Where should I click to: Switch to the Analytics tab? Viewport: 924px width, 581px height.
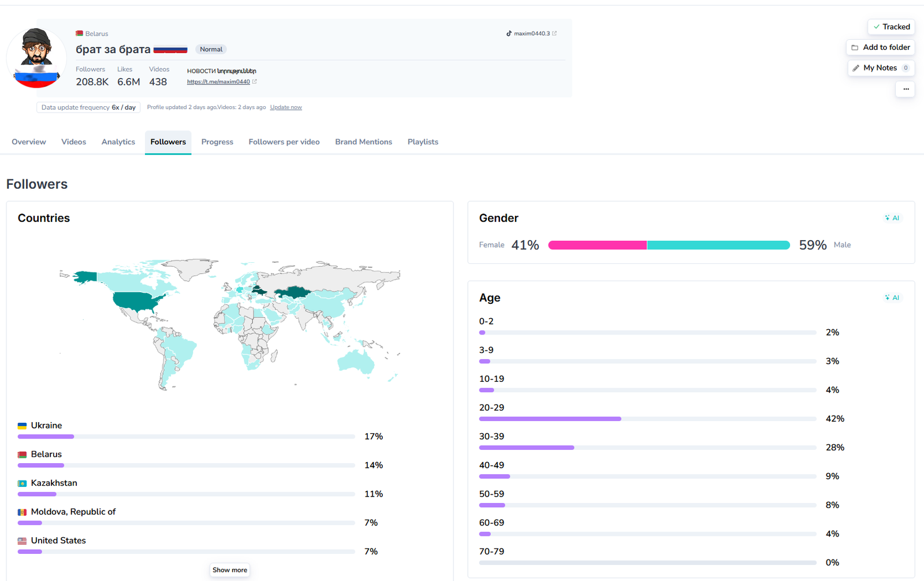pos(118,142)
